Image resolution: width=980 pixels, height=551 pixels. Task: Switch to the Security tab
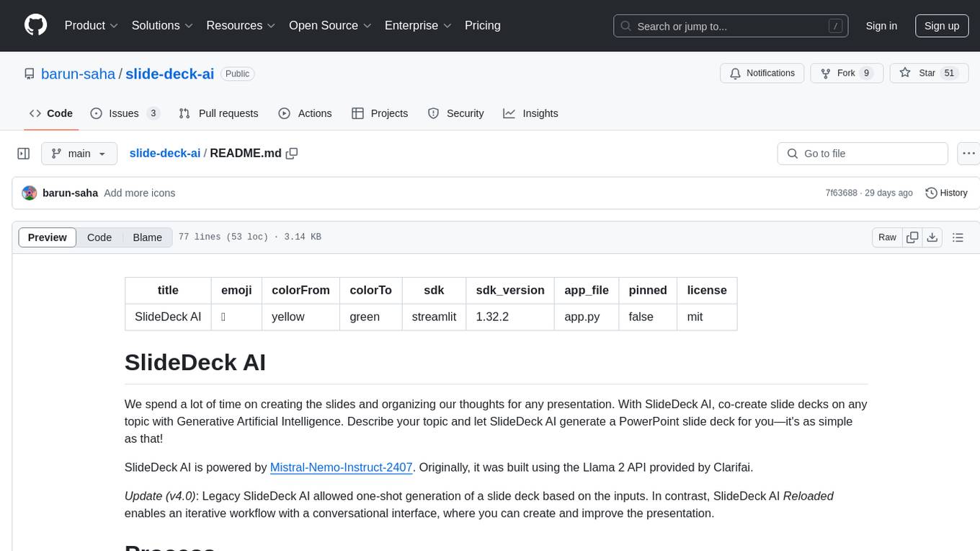455,113
